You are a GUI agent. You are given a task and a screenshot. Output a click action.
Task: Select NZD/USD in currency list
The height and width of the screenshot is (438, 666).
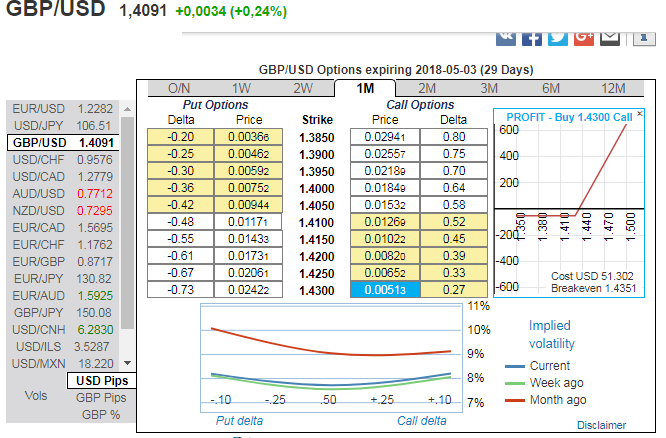click(x=63, y=211)
